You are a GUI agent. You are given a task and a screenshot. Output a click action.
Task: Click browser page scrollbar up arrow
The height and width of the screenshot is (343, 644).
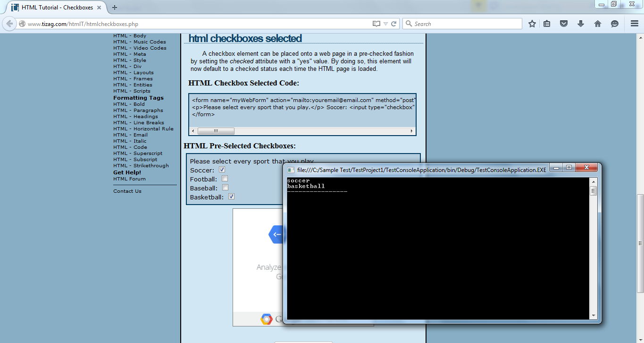pos(640,37)
